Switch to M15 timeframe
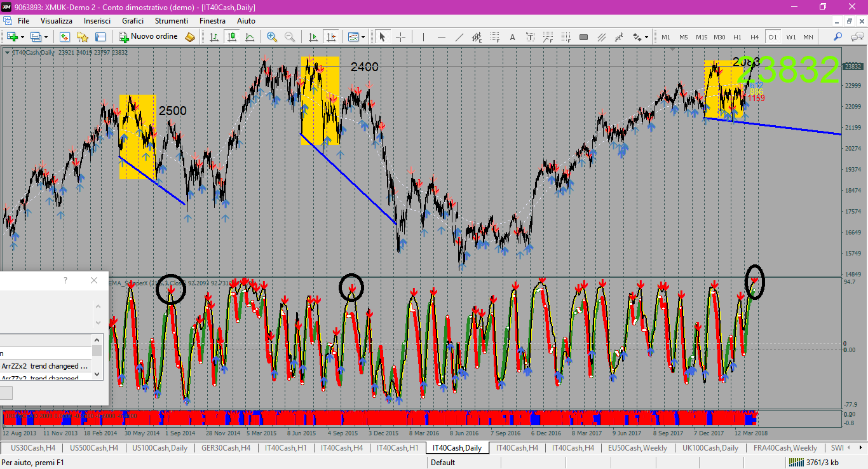The image size is (868, 469). pyautogui.click(x=702, y=37)
